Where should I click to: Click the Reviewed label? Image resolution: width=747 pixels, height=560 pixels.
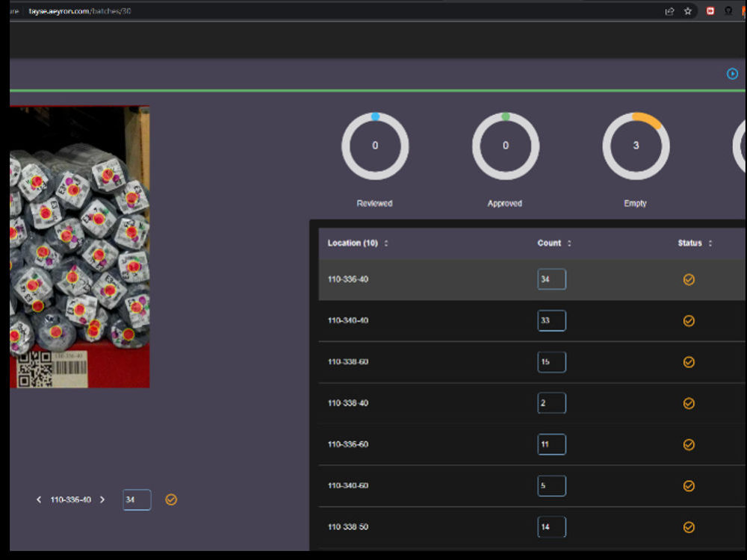click(x=374, y=203)
